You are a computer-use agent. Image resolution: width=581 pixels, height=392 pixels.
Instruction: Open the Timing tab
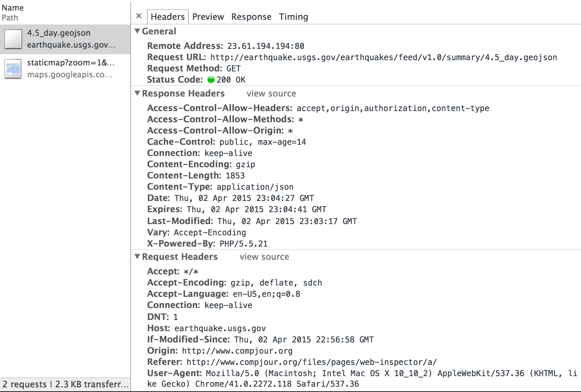click(x=293, y=17)
